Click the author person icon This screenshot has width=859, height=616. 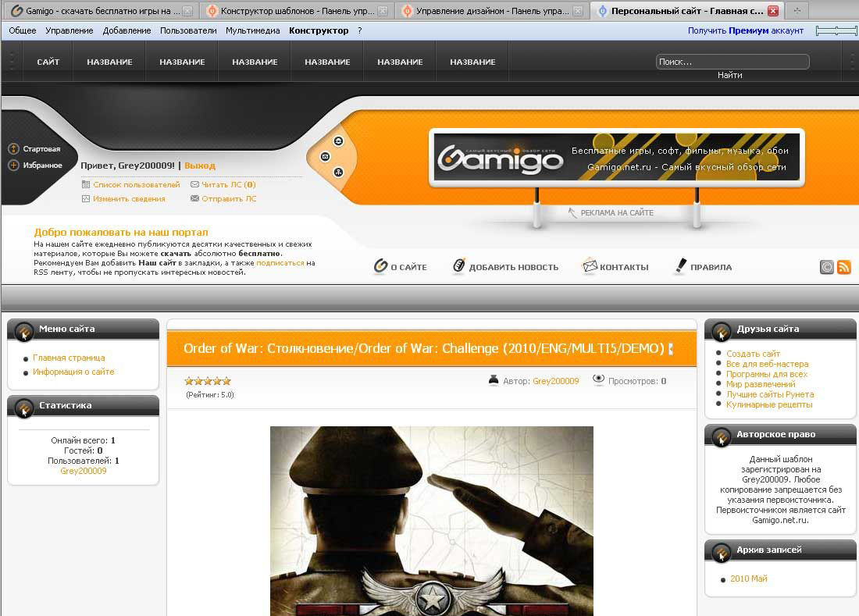[494, 380]
